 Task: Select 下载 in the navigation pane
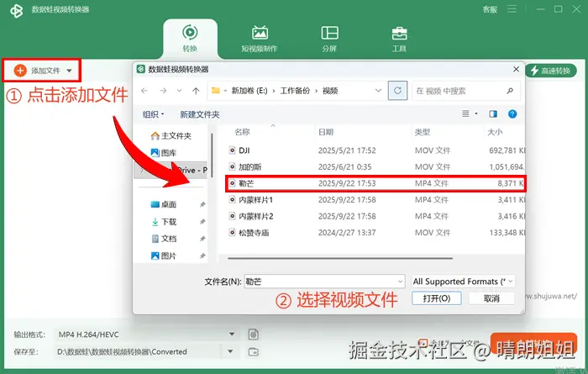tap(164, 222)
